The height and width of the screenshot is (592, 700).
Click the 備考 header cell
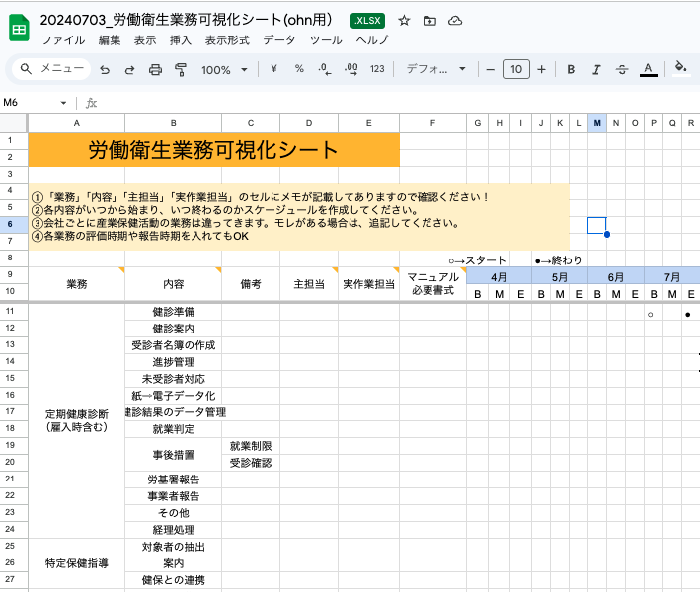(x=251, y=284)
